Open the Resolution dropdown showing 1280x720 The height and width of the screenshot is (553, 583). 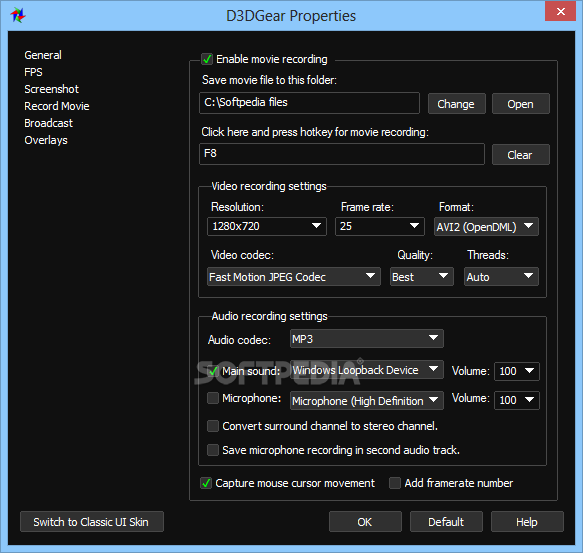coord(267,226)
